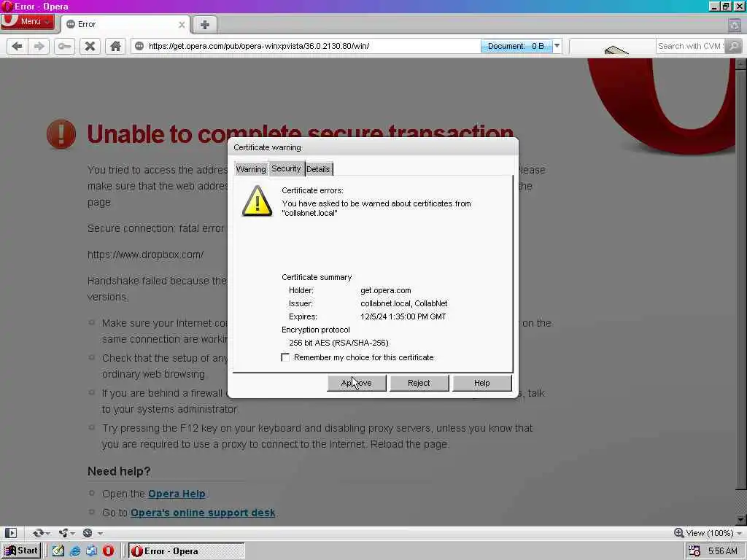Image resolution: width=747 pixels, height=560 pixels.
Task: Click Error - Opera taskbar button
Action: click(186, 551)
